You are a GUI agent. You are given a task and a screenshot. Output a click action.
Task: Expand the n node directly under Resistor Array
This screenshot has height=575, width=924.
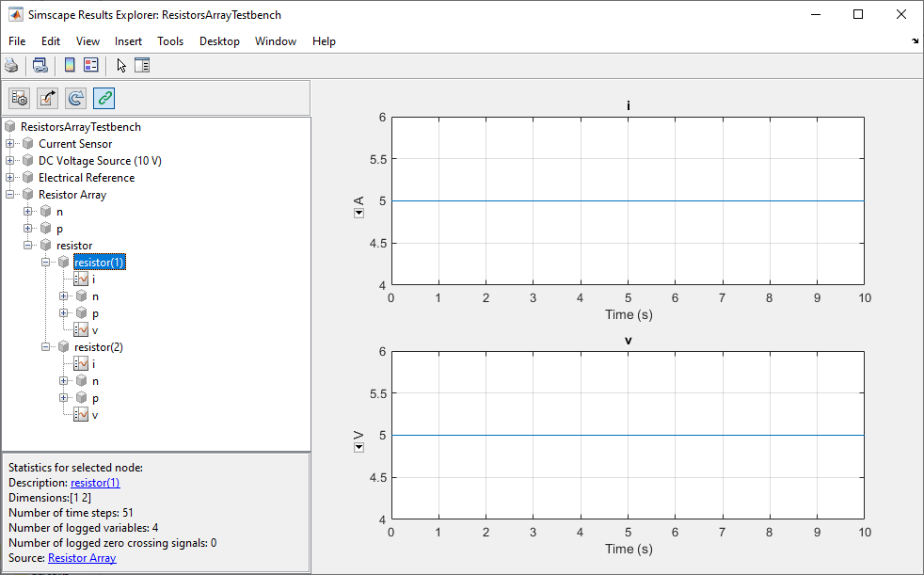pyautogui.click(x=27, y=212)
